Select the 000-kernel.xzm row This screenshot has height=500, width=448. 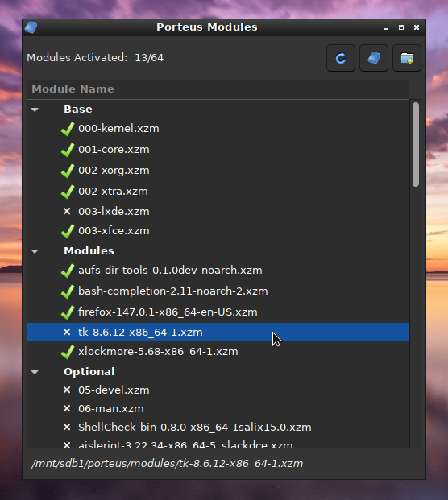[x=218, y=129]
